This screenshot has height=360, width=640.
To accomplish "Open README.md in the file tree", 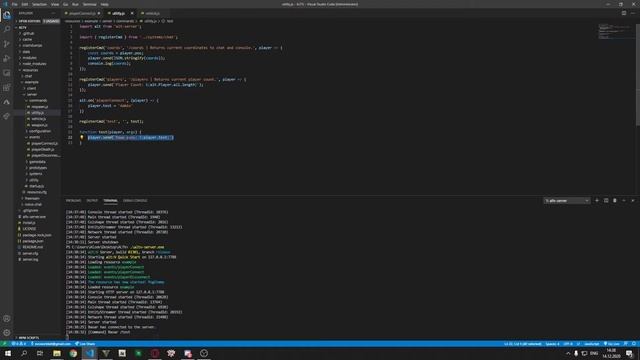I will [x=33, y=247].
